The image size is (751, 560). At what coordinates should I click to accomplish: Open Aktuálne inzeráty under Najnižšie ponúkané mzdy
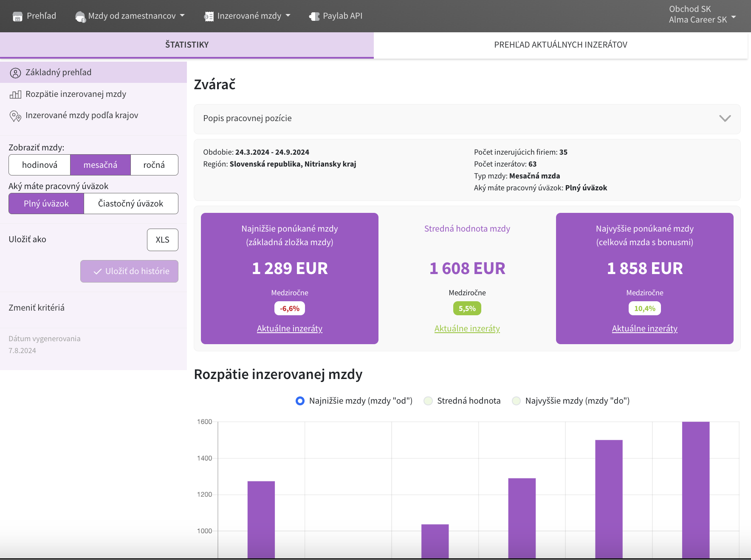(290, 328)
